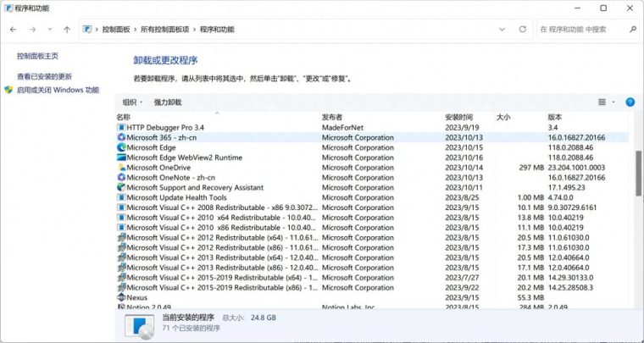Open the recent locations dropdown chevron
Viewport: 644px width, 343px height.
point(50,30)
